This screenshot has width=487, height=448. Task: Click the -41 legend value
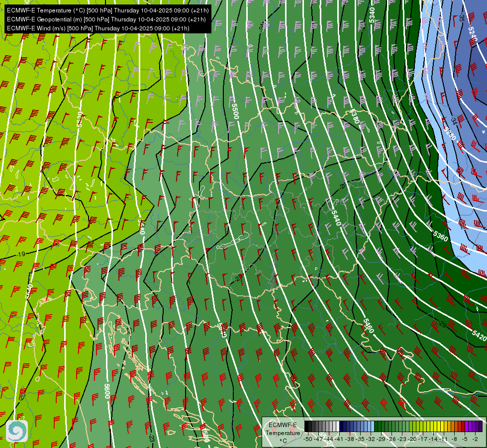(340, 439)
